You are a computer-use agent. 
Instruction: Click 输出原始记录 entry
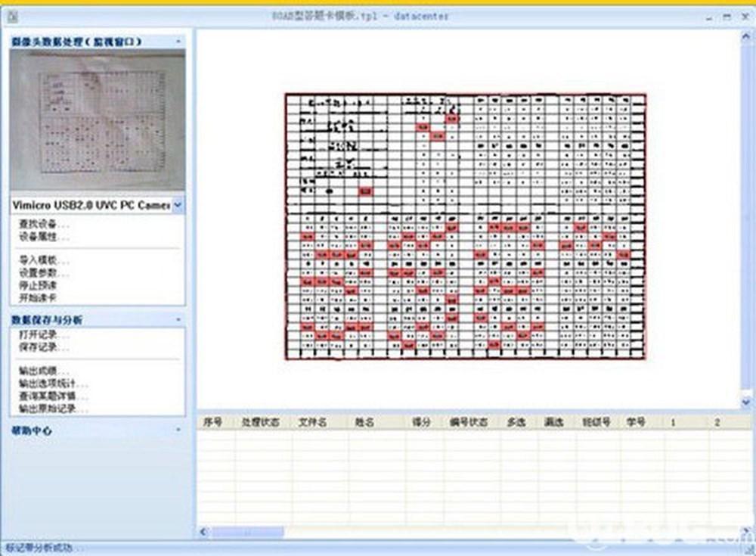click(x=53, y=408)
